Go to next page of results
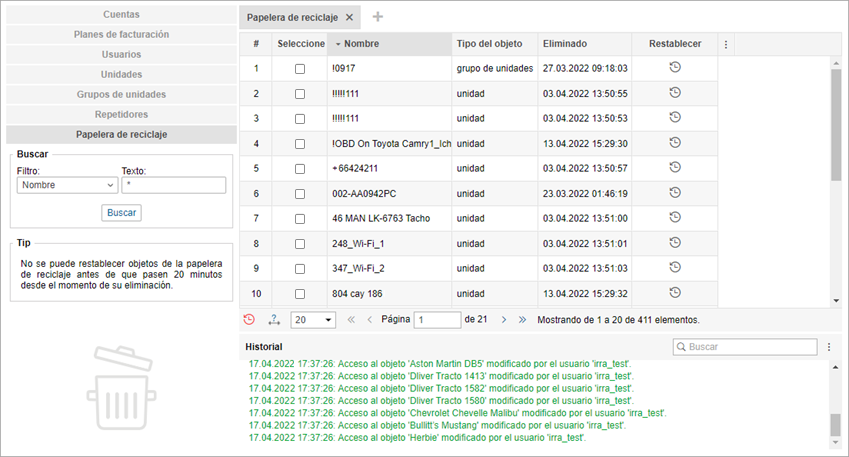This screenshot has width=849, height=457. click(503, 319)
